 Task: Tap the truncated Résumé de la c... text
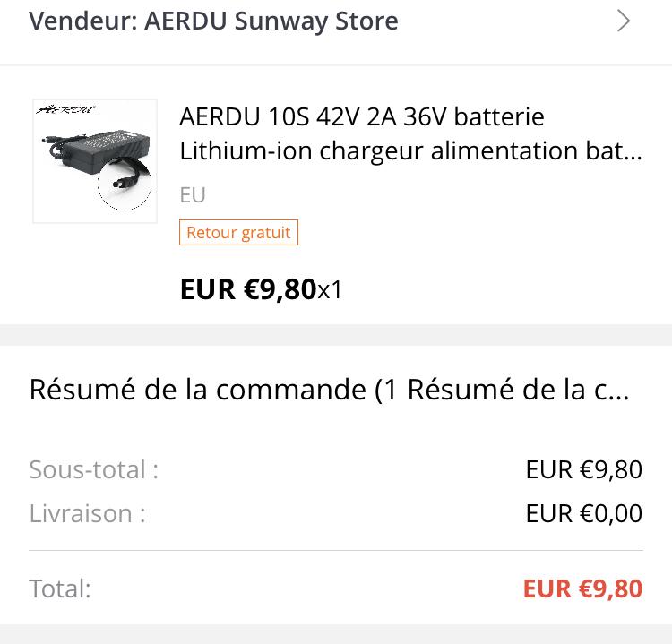click(518, 390)
